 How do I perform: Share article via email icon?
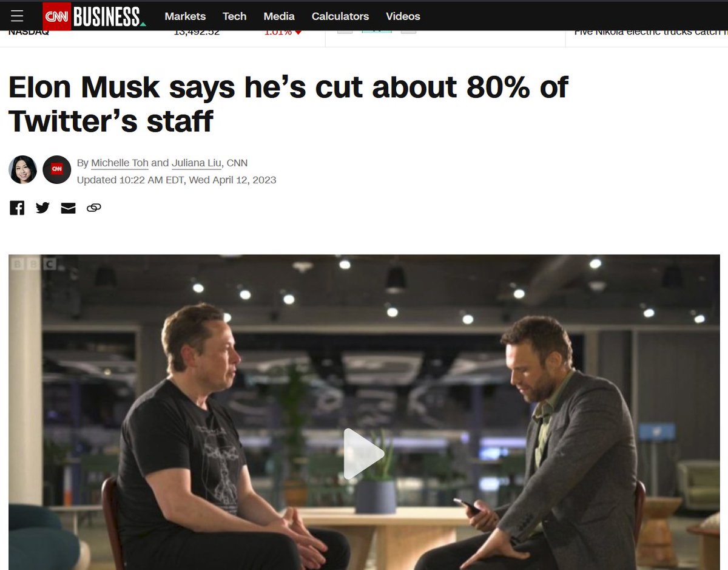(x=68, y=208)
